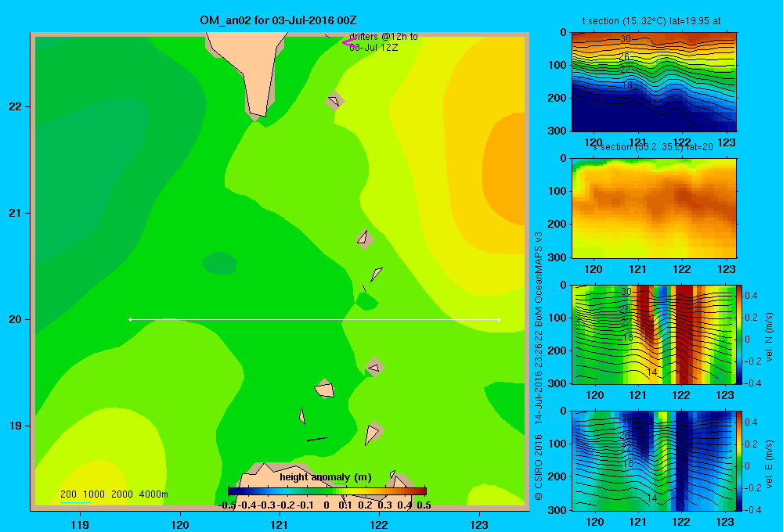The image size is (783, 532).
Task: Click longitude label 123 under the main map
Action: (x=479, y=524)
